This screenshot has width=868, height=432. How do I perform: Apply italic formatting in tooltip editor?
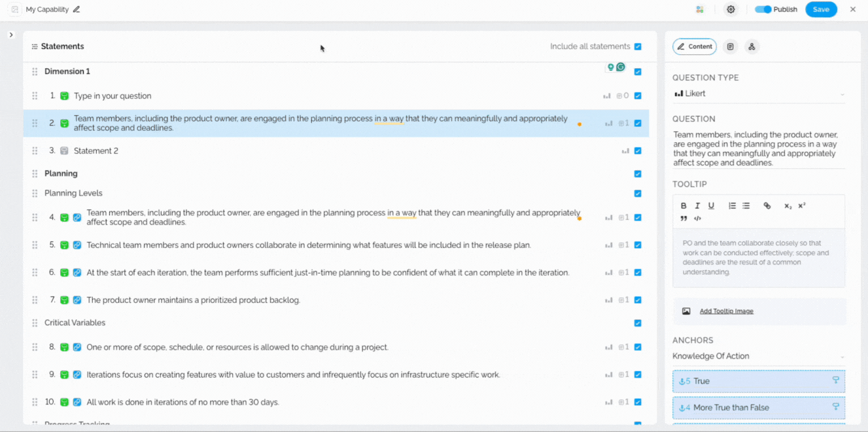pos(697,206)
